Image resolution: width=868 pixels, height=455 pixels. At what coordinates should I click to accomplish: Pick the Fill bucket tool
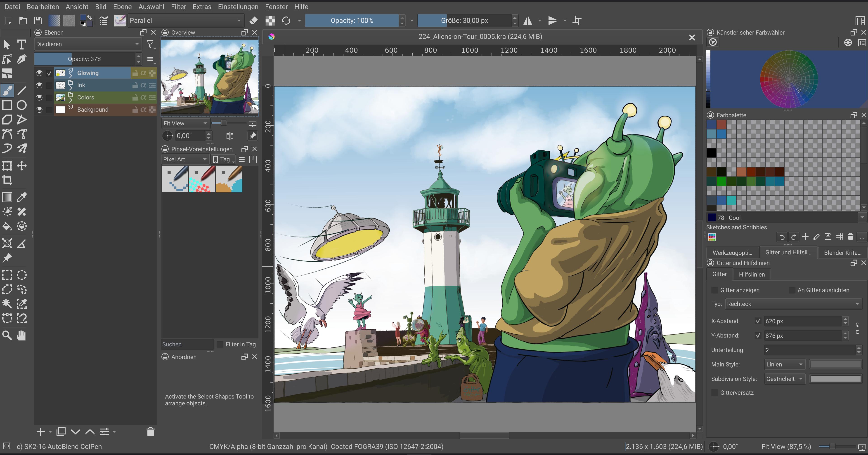7,226
